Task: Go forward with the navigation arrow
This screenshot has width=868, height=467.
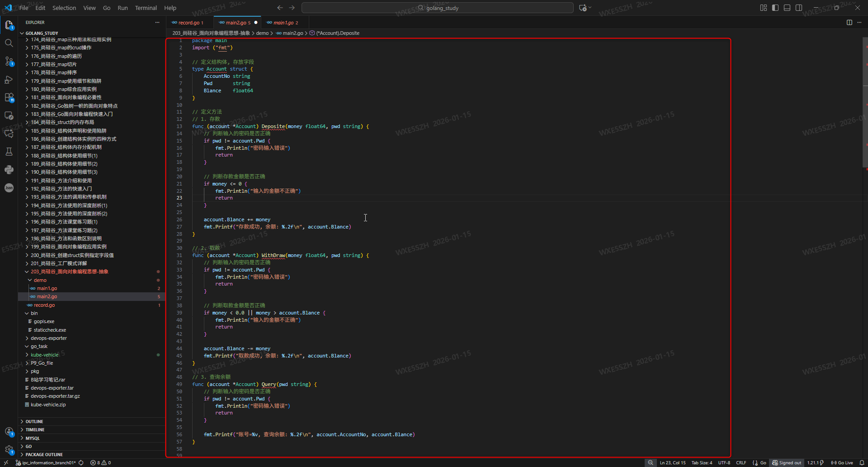Action: pos(292,8)
